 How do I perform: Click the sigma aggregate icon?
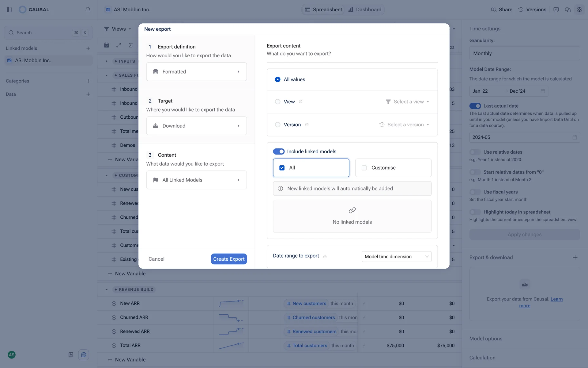click(131, 45)
